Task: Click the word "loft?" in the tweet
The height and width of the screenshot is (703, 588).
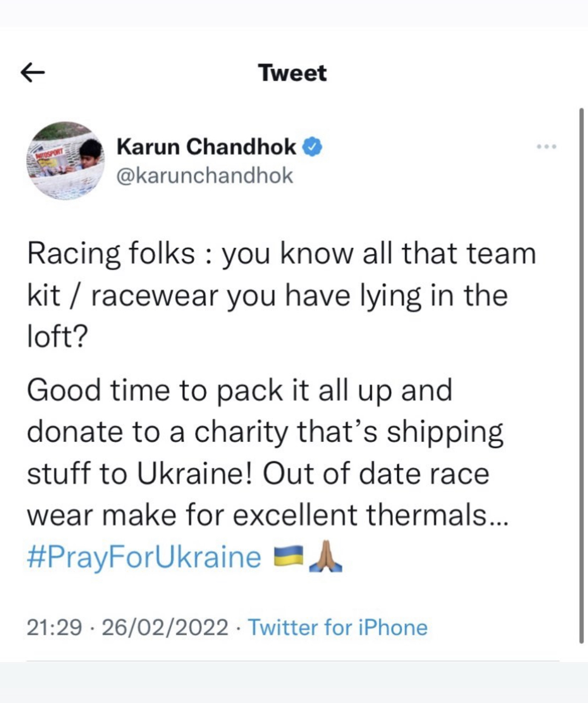Action: pos(57,336)
